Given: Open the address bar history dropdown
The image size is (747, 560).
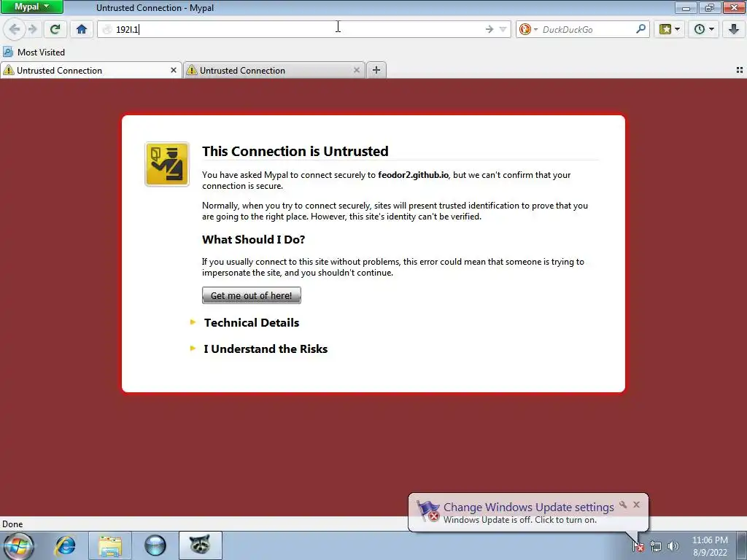Looking at the screenshot, I should pyautogui.click(x=503, y=29).
